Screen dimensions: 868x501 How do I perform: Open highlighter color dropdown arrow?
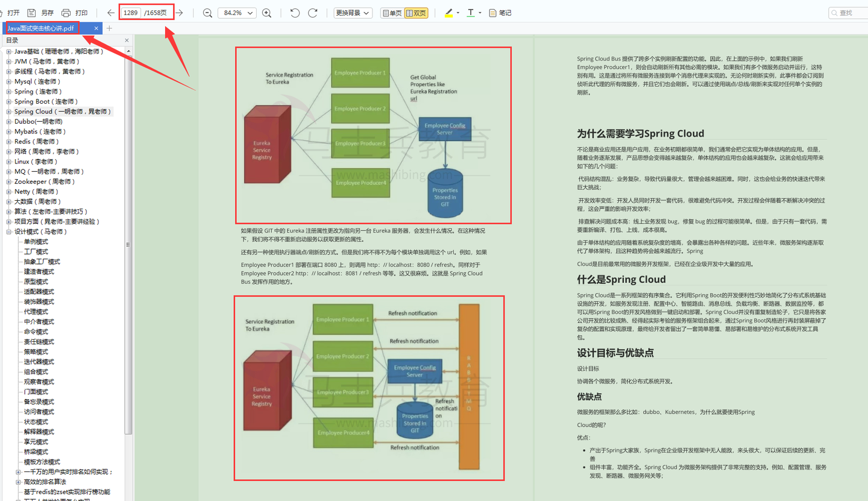pos(458,13)
